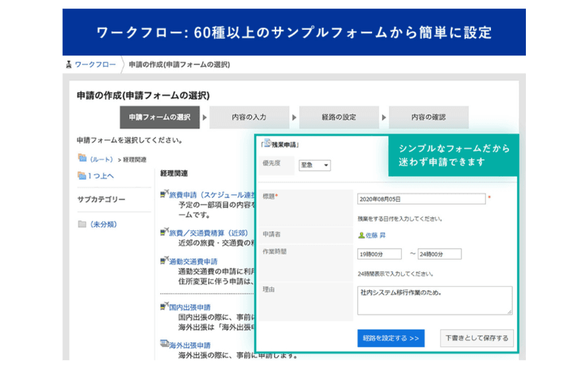The width and height of the screenshot is (588, 370).
Task: Open 通勤交通費申請 form link
Action: point(193,262)
